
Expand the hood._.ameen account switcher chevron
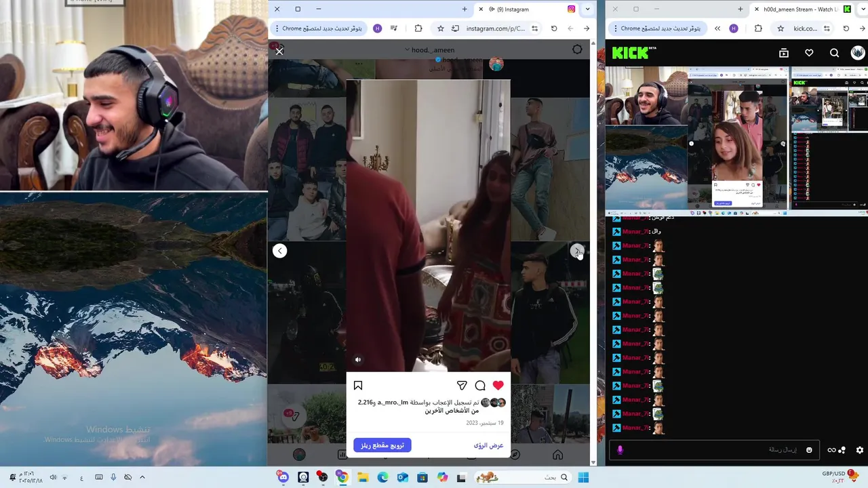(x=407, y=49)
